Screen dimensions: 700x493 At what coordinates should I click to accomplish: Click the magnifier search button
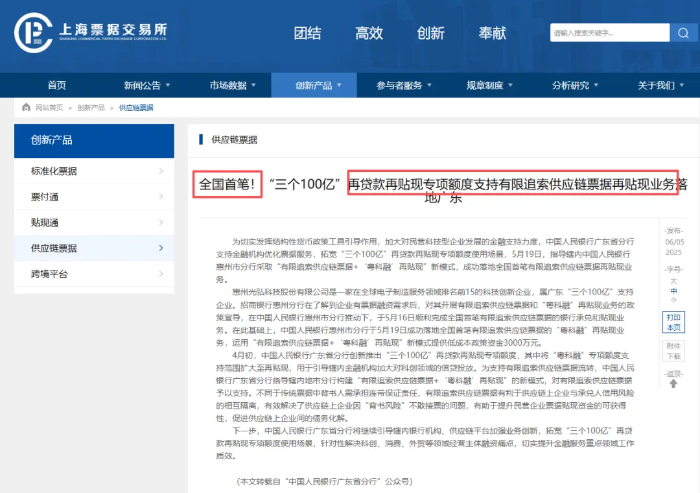[x=683, y=33]
